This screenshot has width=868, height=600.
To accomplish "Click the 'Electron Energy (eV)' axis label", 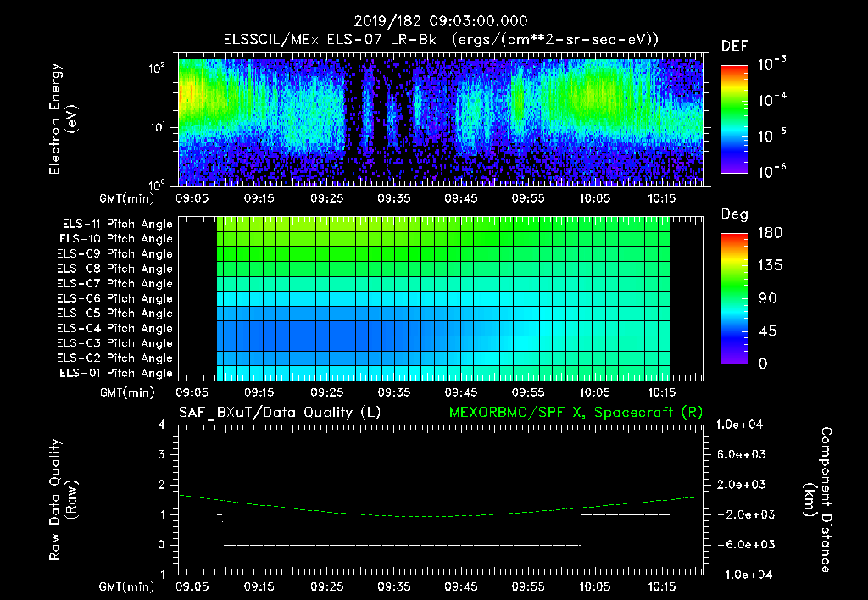I will (63, 119).
